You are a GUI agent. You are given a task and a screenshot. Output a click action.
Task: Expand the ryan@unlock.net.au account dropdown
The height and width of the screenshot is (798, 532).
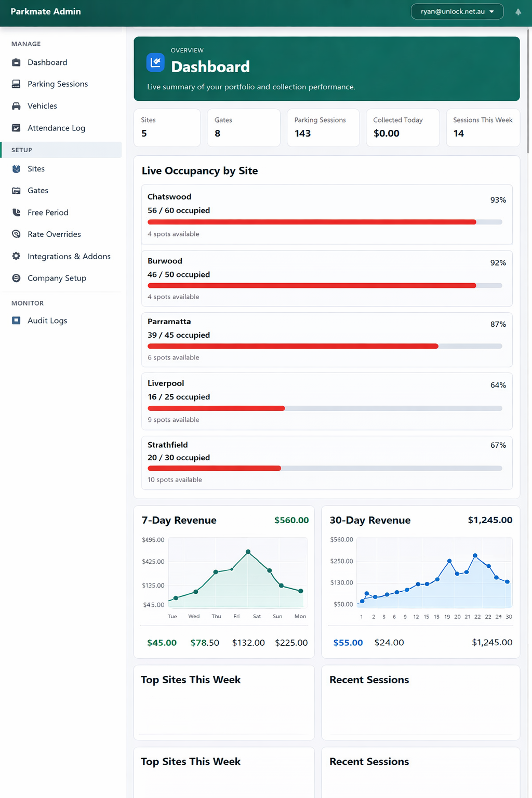tap(457, 11)
